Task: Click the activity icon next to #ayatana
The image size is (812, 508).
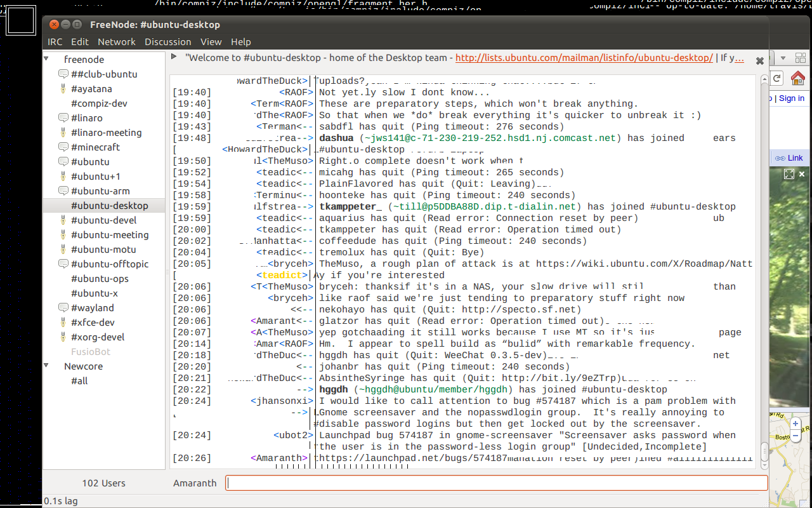Action: tap(63, 89)
